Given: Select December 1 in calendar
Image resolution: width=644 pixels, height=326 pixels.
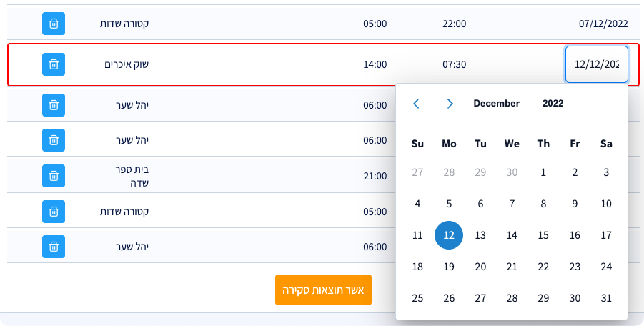Looking at the screenshot, I should (543, 172).
